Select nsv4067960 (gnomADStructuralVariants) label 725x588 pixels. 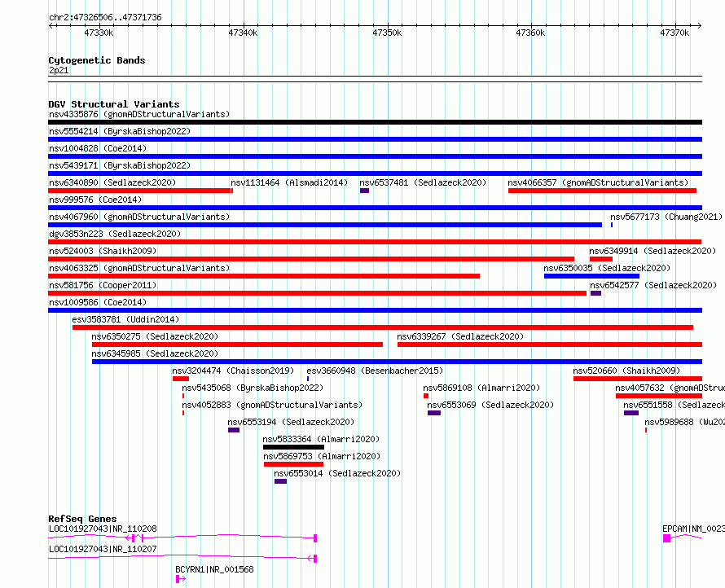click(x=139, y=217)
